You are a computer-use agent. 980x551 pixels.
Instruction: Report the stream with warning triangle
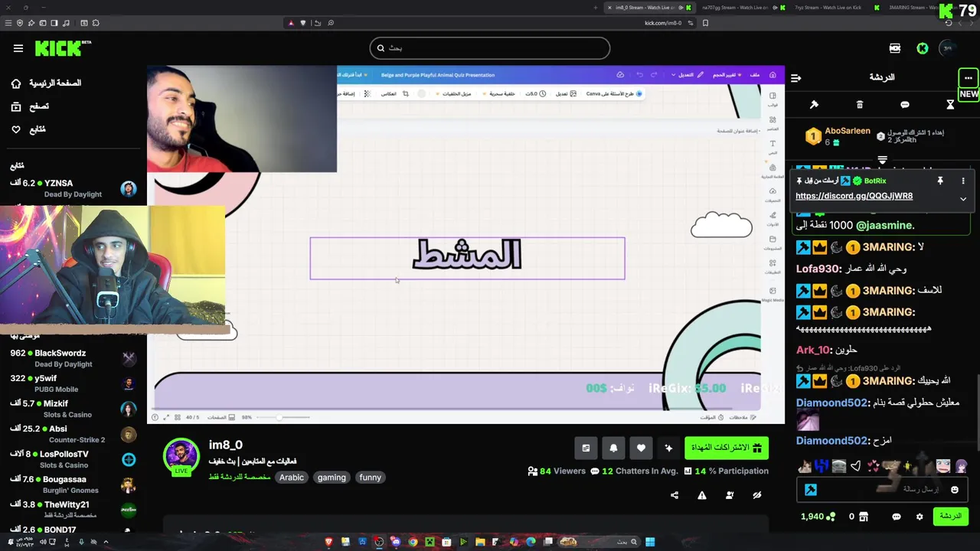702,495
